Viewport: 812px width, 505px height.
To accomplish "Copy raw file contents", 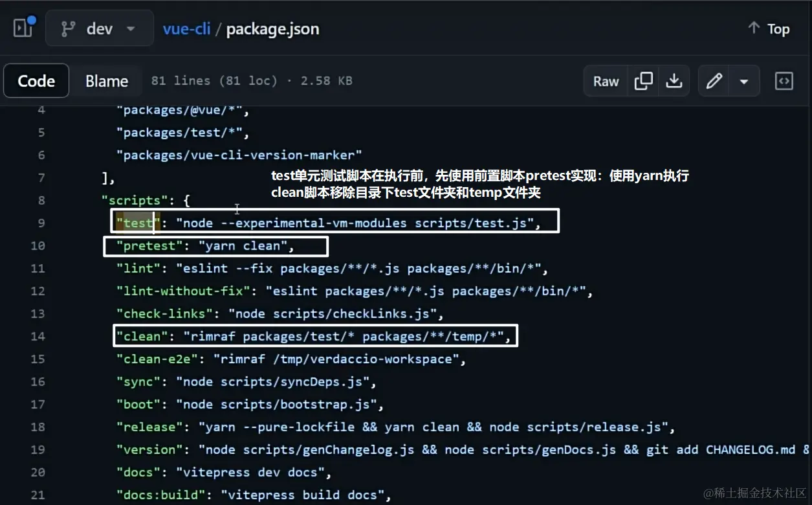I will [x=644, y=81].
